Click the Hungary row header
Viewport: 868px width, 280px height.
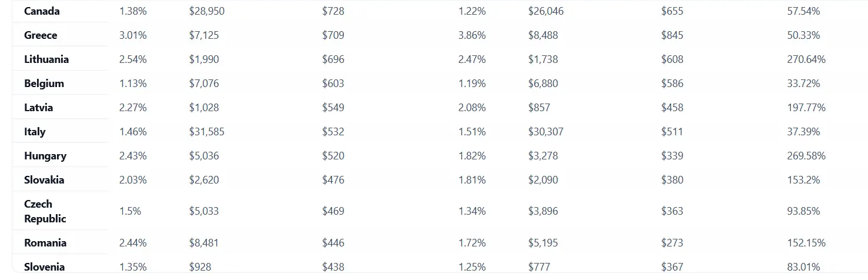[x=45, y=156]
